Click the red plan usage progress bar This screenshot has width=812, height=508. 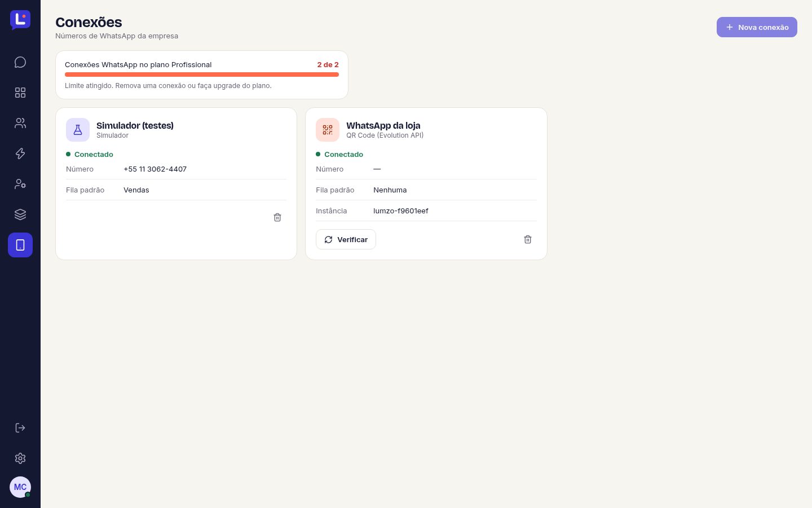click(x=202, y=75)
